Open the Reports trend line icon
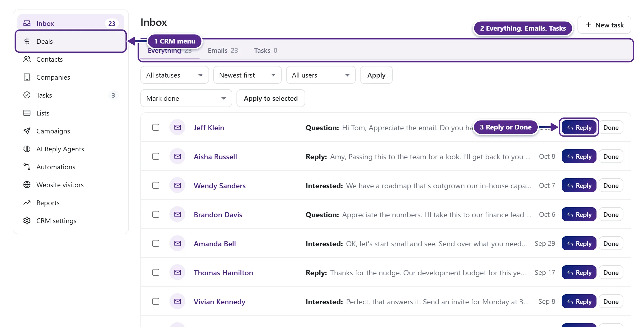This screenshot has width=644, height=327. (27, 203)
